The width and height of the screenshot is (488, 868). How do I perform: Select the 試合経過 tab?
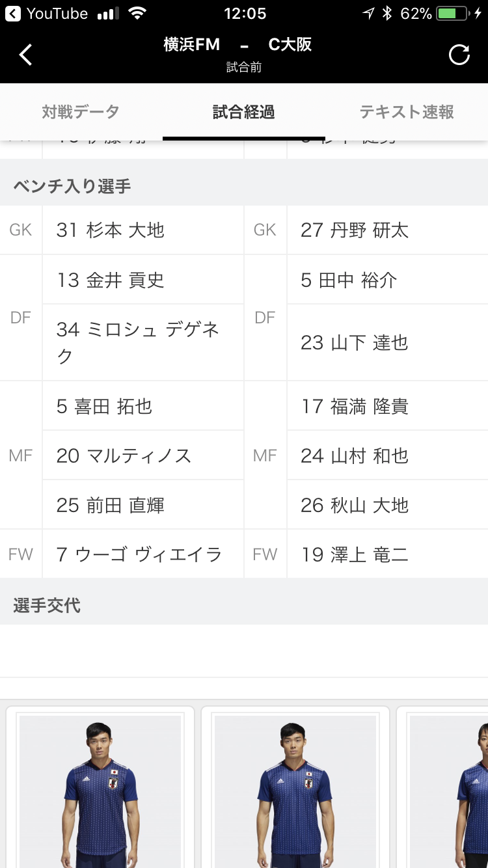244,112
